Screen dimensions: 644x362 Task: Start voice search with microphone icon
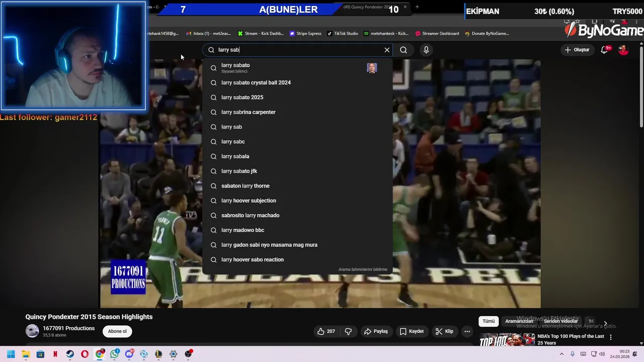pyautogui.click(x=426, y=50)
